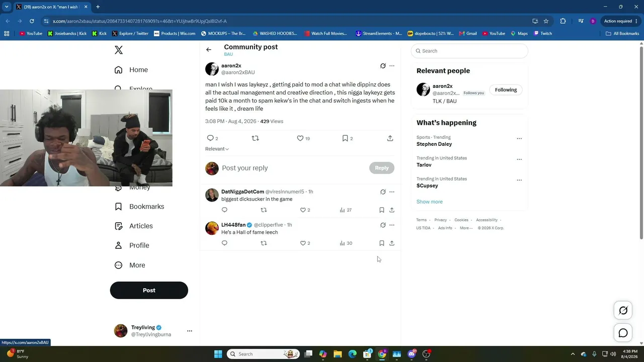Open DatNiggaDotCom's profile avatar
644x362 pixels.
pyautogui.click(x=212, y=195)
